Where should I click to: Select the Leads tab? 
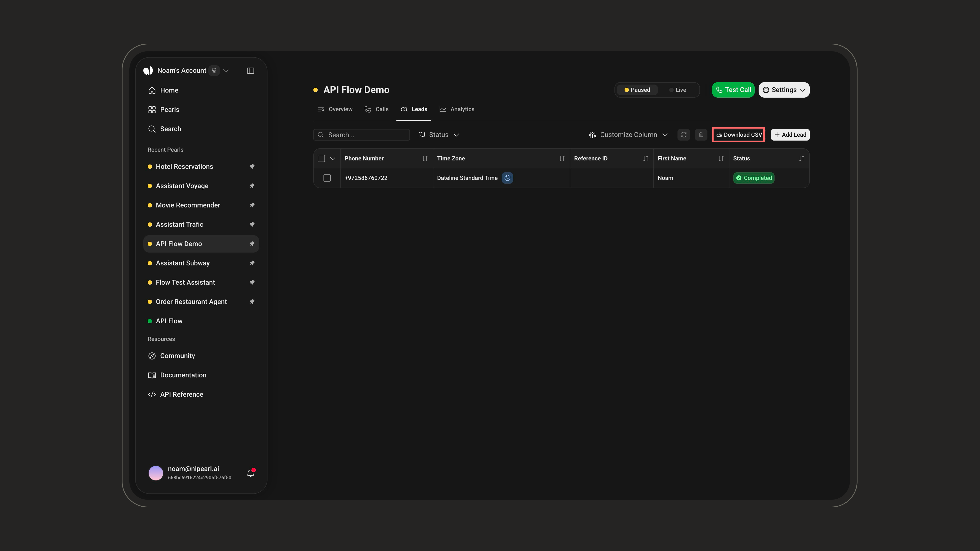[x=414, y=109]
